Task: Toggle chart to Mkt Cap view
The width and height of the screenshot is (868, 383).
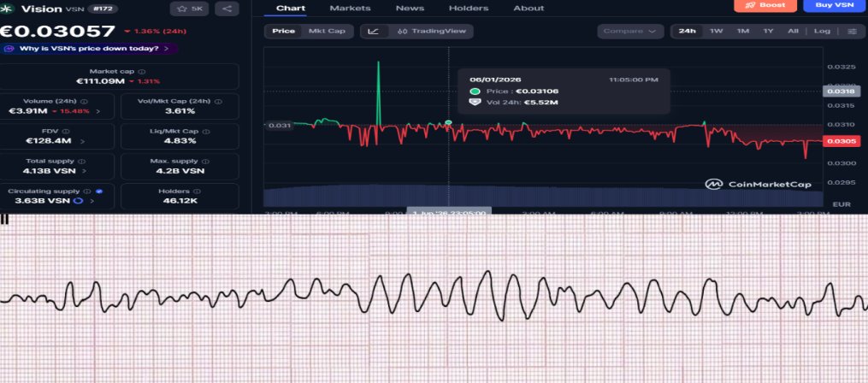Action: (327, 31)
